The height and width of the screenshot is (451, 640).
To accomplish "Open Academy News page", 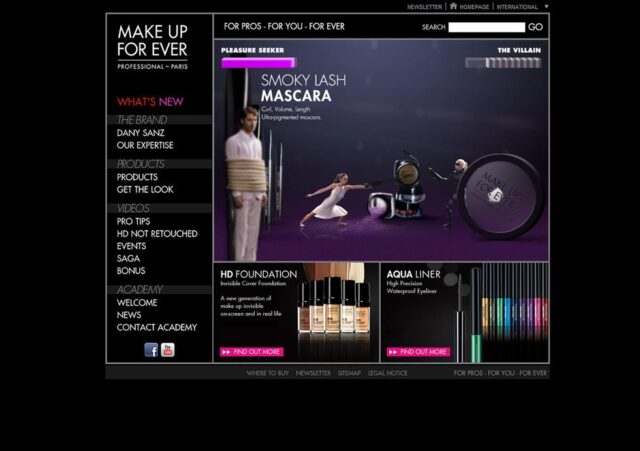I will pos(129,315).
